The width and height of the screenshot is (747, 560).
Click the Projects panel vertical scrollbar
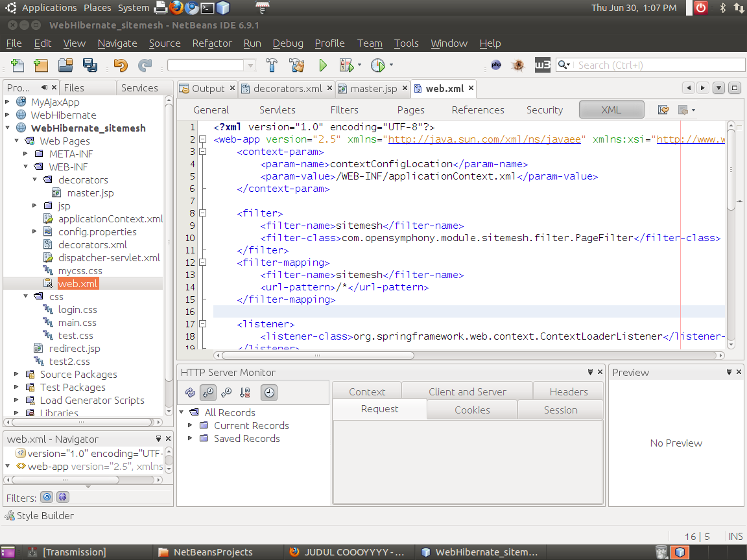click(169, 243)
